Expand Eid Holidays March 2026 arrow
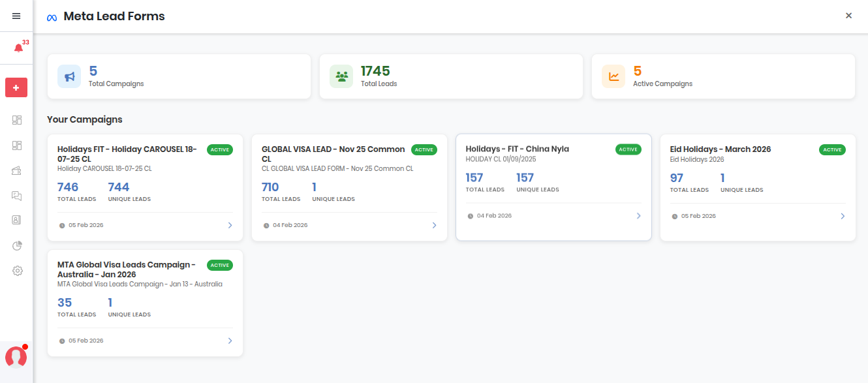The image size is (868, 383). [x=843, y=216]
